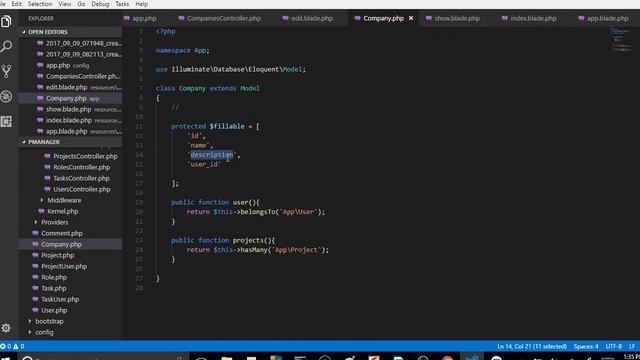Open the Search view in activity bar
This screenshot has width=640, height=360.
point(6,47)
